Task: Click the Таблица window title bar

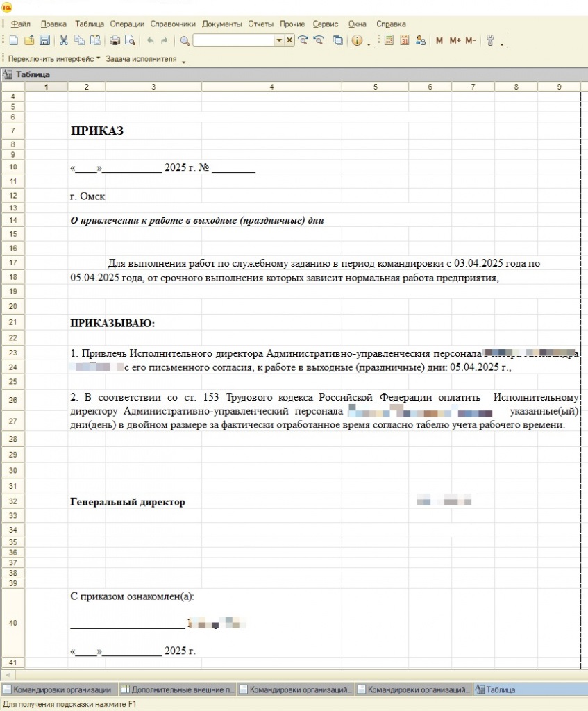Action: [294, 74]
